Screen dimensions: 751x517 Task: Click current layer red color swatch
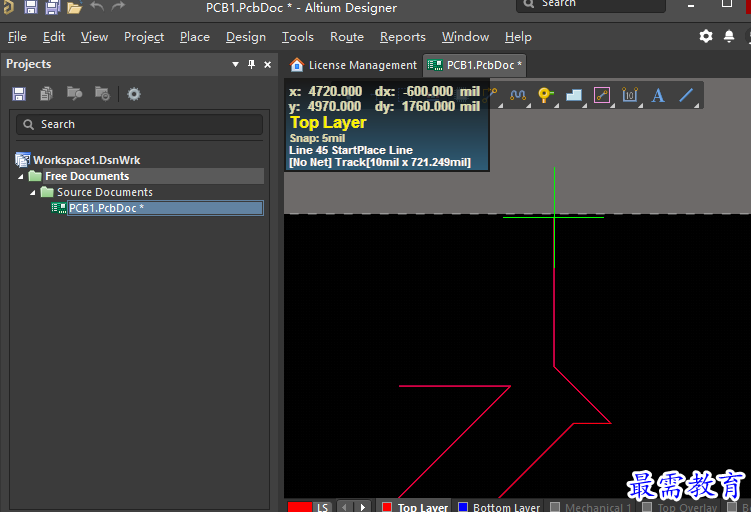click(x=300, y=507)
